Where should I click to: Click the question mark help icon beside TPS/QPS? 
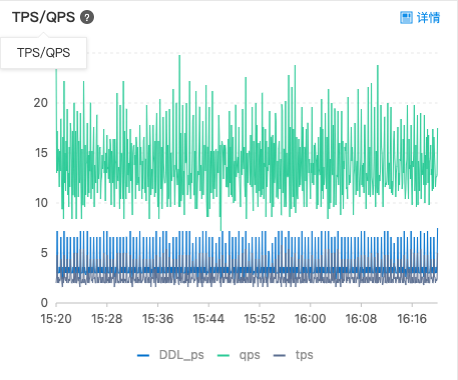click(87, 17)
